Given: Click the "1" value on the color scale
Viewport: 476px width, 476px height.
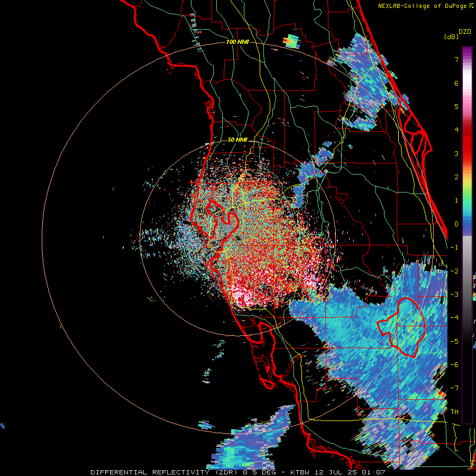Looking at the screenshot, I should pyautogui.click(x=456, y=200).
